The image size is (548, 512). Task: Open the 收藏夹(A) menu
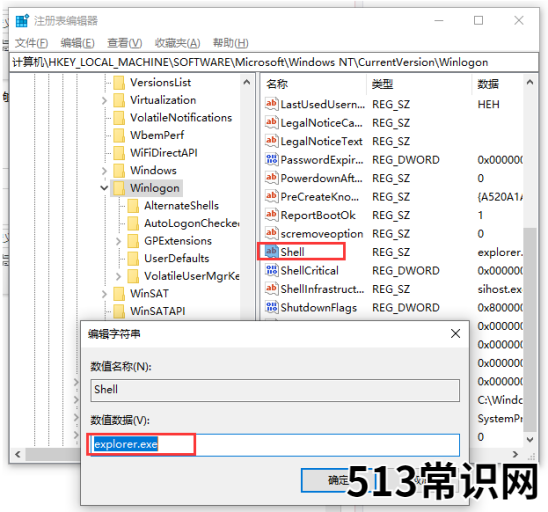tap(178, 43)
